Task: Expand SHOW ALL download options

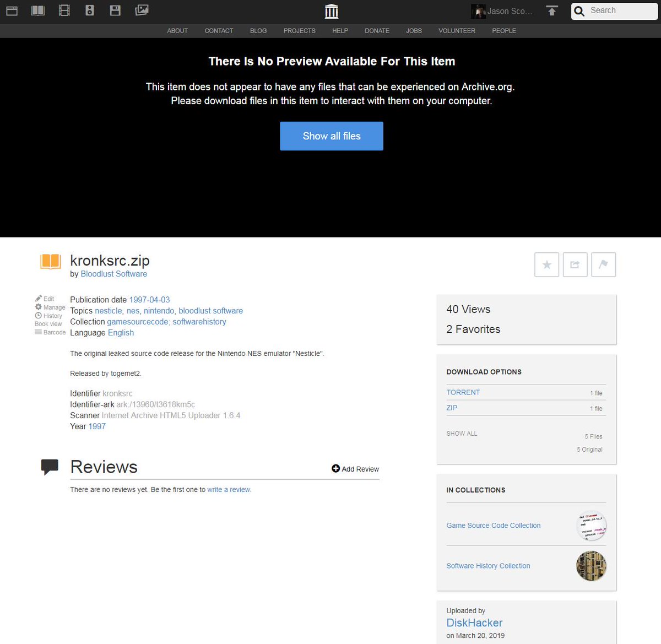Action: pos(462,434)
